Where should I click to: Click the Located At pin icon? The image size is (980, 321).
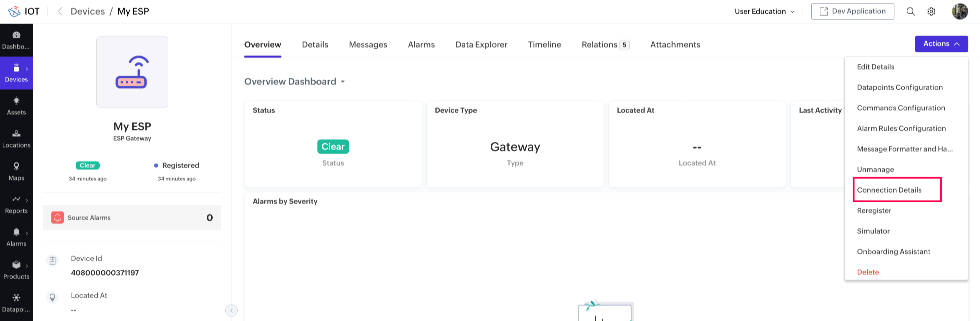coord(52,297)
